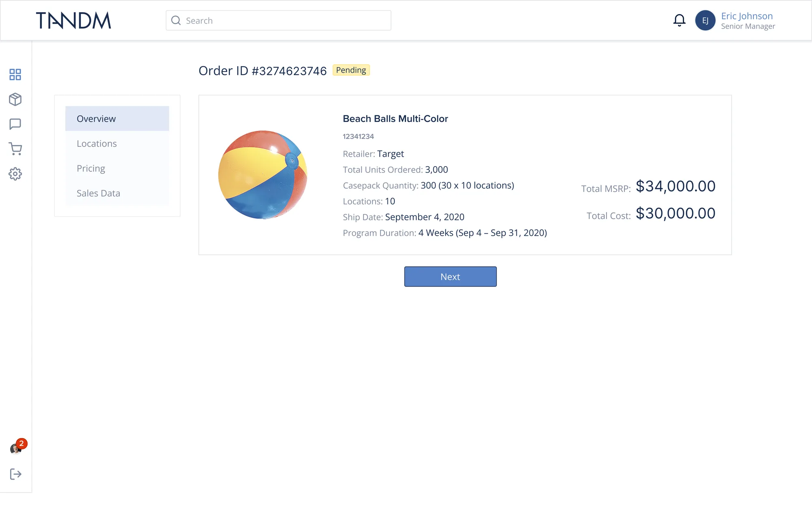Click the Senior Manager role text
This screenshot has height=508, width=812.
[x=748, y=26]
